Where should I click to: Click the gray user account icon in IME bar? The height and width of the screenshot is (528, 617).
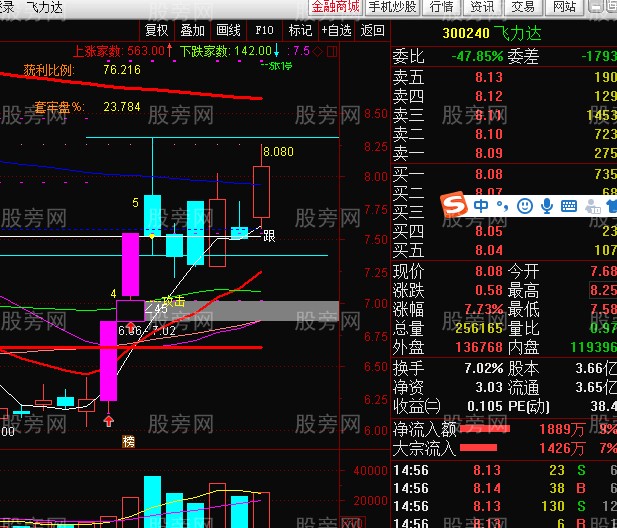coord(593,206)
